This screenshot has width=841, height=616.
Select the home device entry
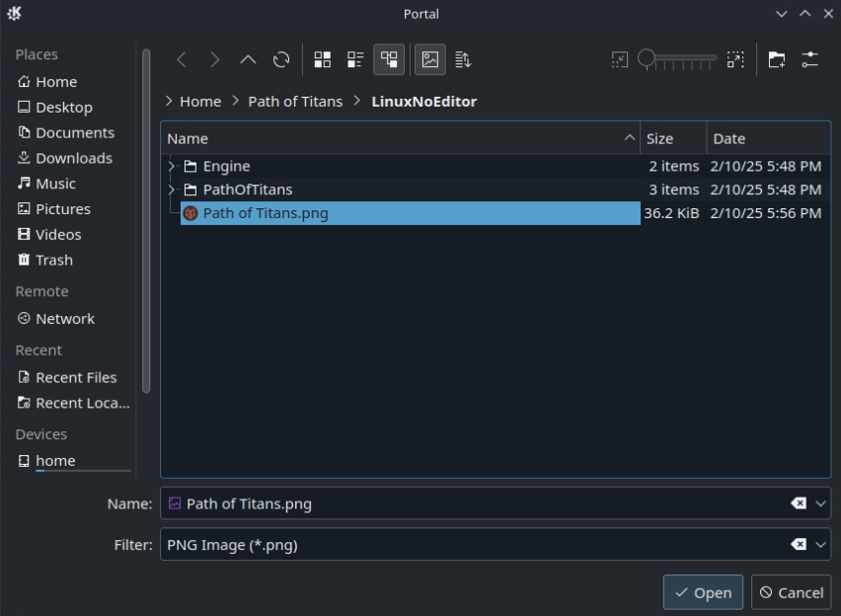(x=73, y=461)
